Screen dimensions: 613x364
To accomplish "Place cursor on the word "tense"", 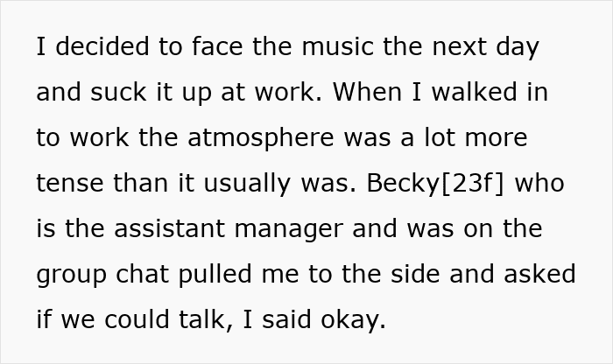I will tap(69, 183).
